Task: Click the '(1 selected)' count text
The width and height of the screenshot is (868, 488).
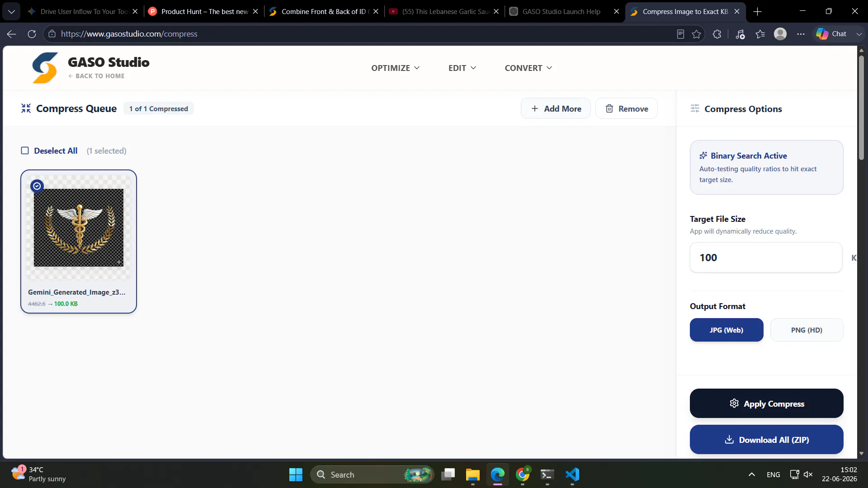Action: 106,150
